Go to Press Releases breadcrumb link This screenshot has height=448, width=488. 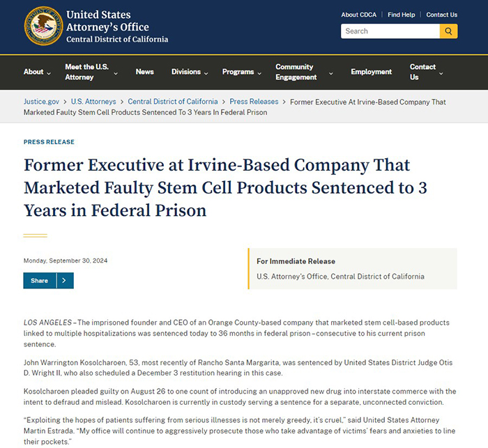coord(254,102)
